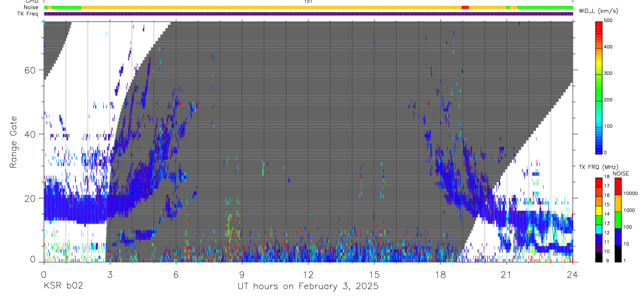
Task: Click the 'KSR b02' radar beam label
Action: pyautogui.click(x=63, y=286)
